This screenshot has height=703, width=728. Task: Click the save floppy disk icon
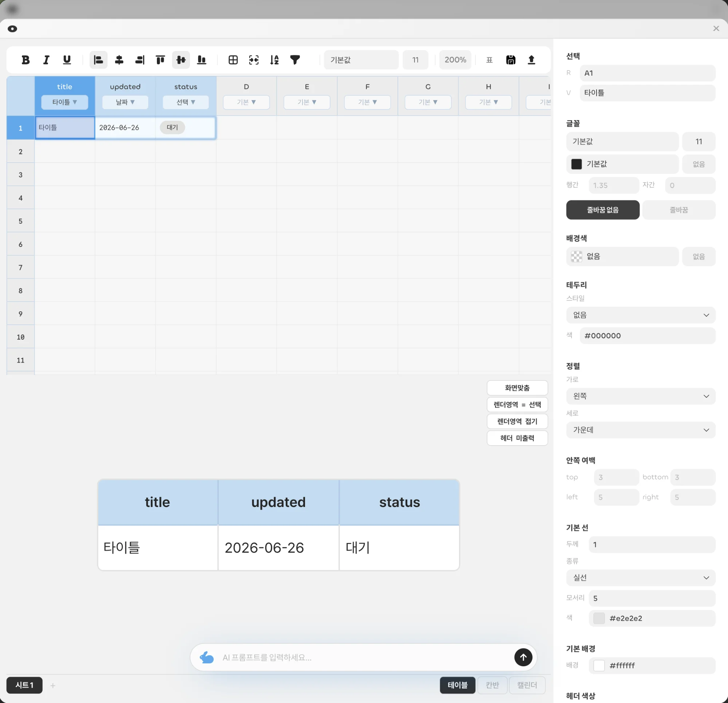511,60
